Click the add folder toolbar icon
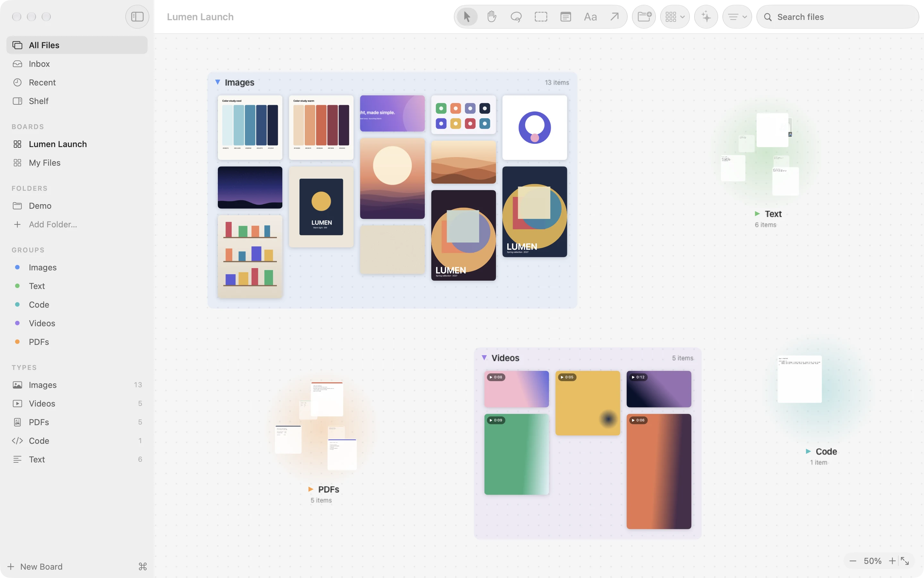Screen dimensions: 924x578 644,17
